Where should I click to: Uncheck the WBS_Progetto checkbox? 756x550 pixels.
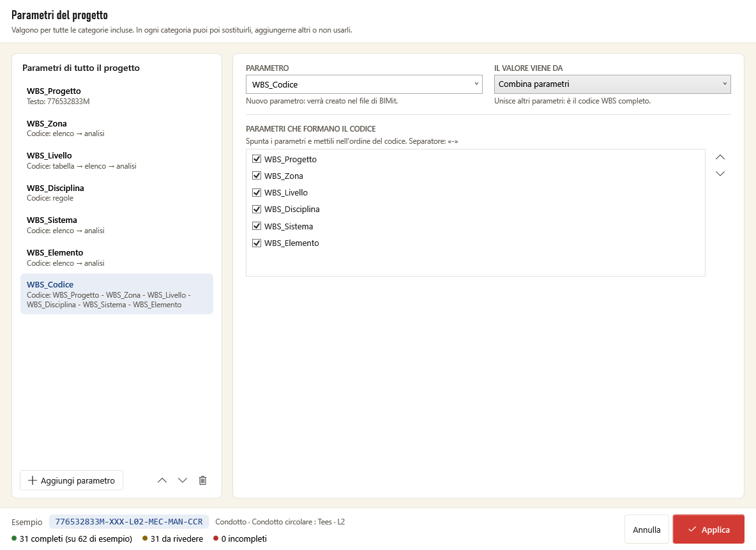tap(257, 159)
